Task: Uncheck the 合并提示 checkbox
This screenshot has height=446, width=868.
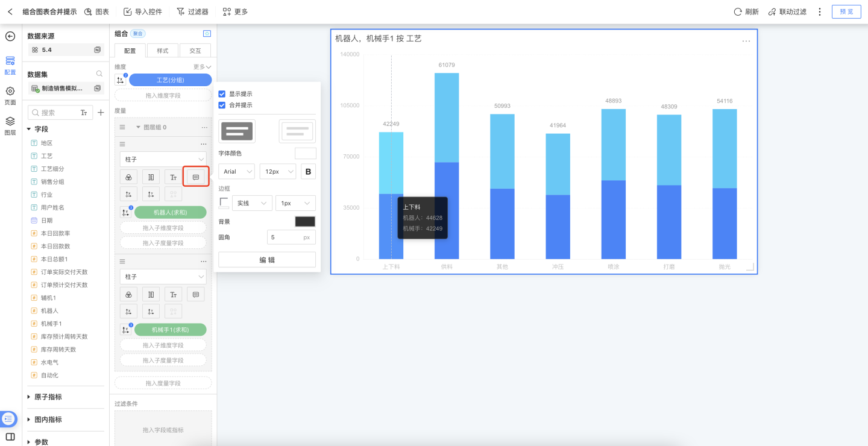Action: point(222,105)
